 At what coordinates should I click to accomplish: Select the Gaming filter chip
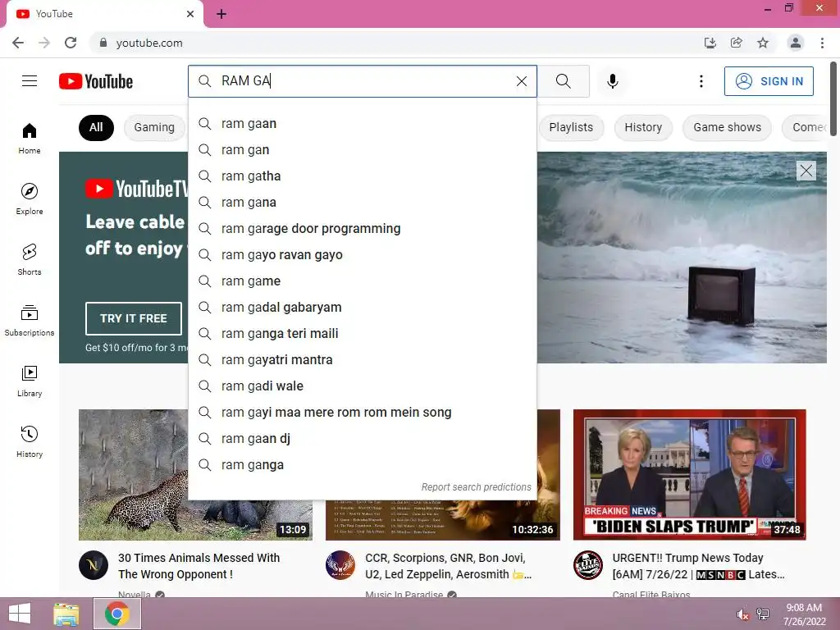(154, 127)
